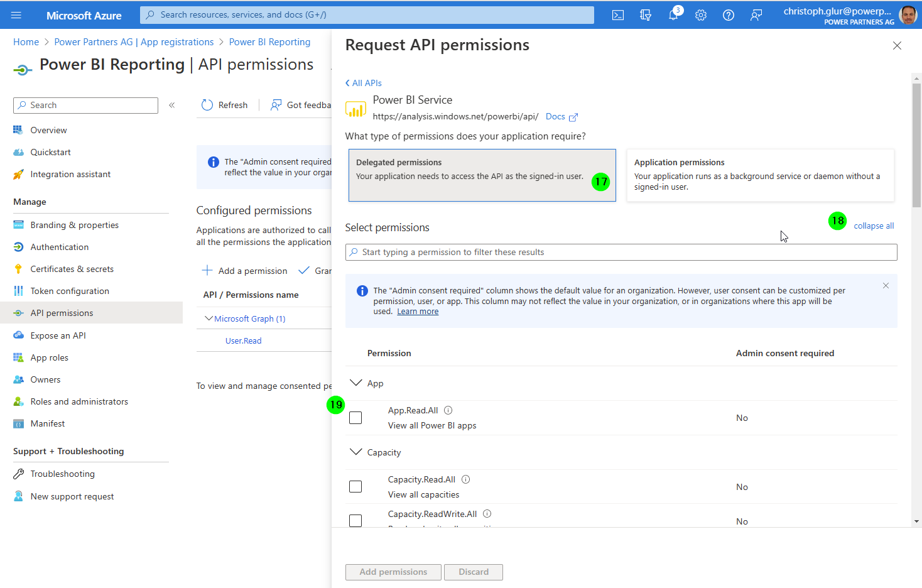Check the App.Read.All permission checkbox
The width and height of the screenshot is (922, 588).
point(355,418)
